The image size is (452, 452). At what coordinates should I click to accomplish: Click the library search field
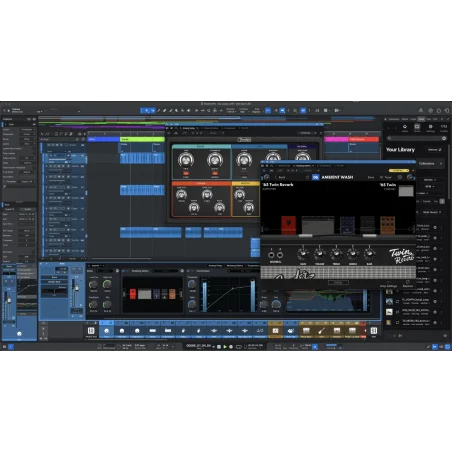[417, 138]
